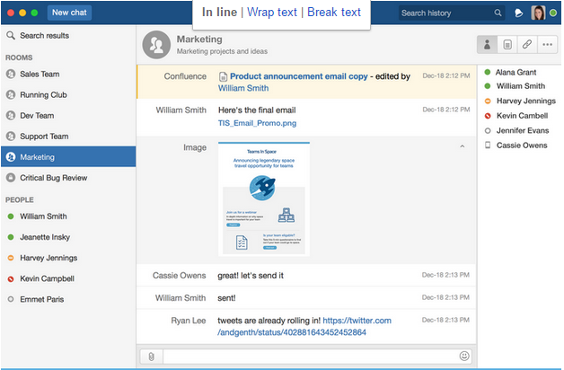The width and height of the screenshot is (564, 370).
Task: Open the Sales Team room
Action: pyautogui.click(x=68, y=74)
